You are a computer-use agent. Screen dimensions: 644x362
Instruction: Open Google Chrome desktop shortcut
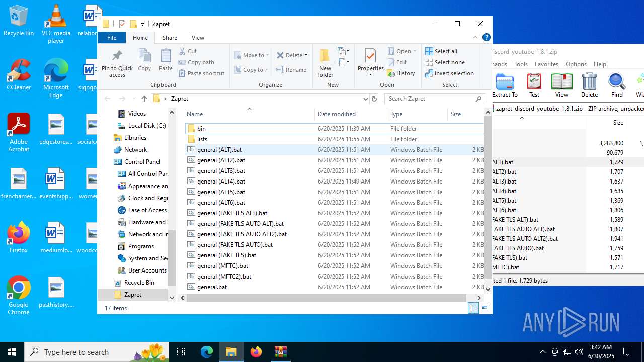pyautogui.click(x=19, y=295)
